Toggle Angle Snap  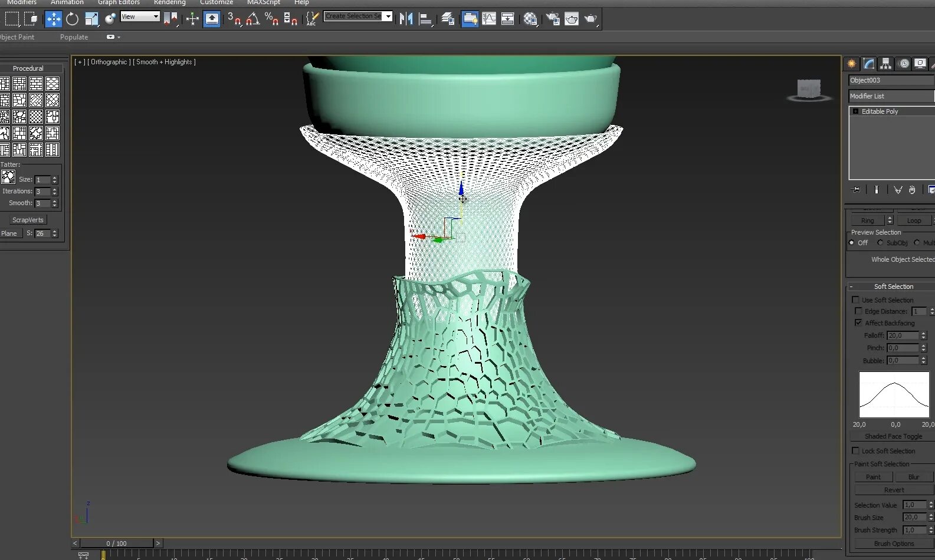[253, 19]
